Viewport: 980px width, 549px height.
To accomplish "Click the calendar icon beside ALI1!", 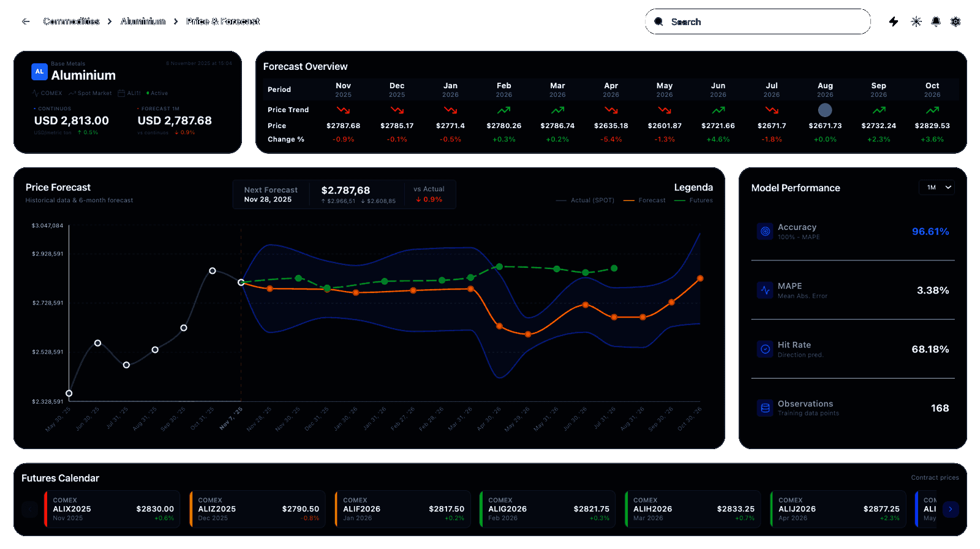I will (x=121, y=93).
